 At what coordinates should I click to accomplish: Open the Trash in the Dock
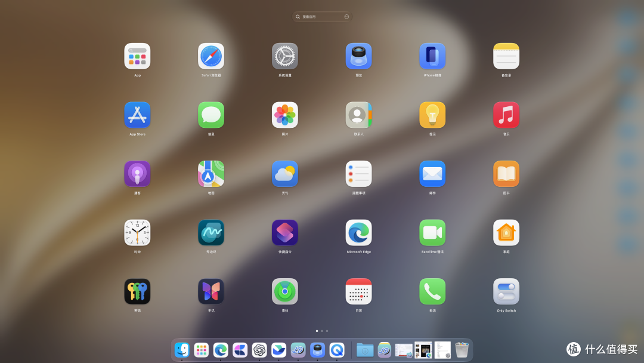click(x=462, y=350)
